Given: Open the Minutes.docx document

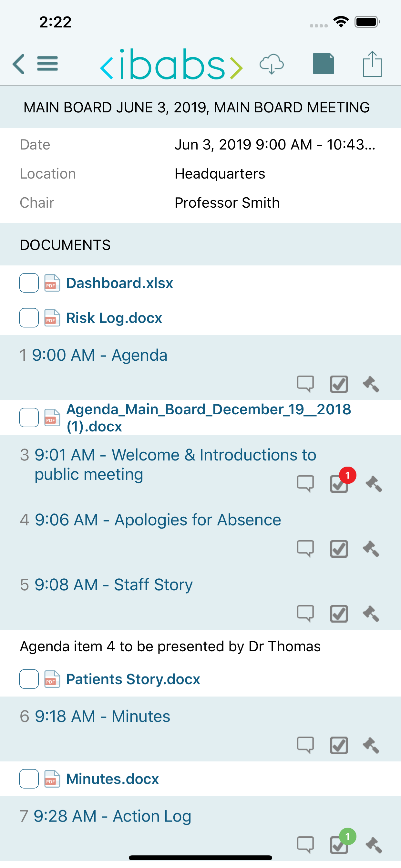Looking at the screenshot, I should (112, 779).
